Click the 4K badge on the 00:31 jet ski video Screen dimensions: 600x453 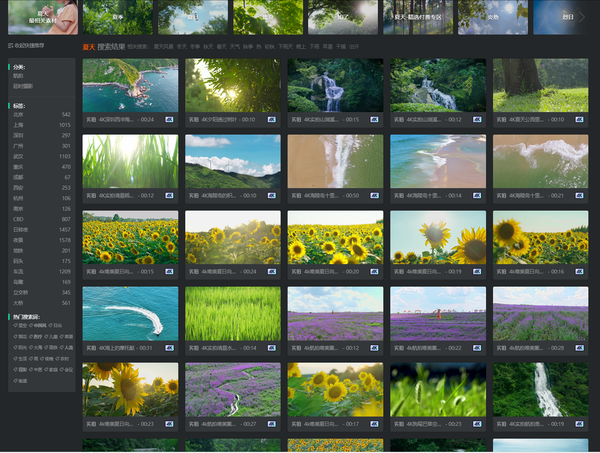(x=169, y=348)
